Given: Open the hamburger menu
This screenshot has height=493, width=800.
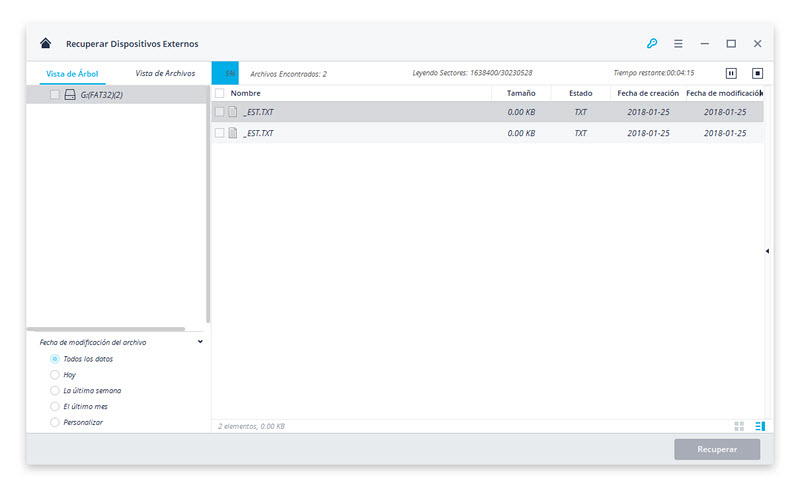Looking at the screenshot, I should click(678, 44).
